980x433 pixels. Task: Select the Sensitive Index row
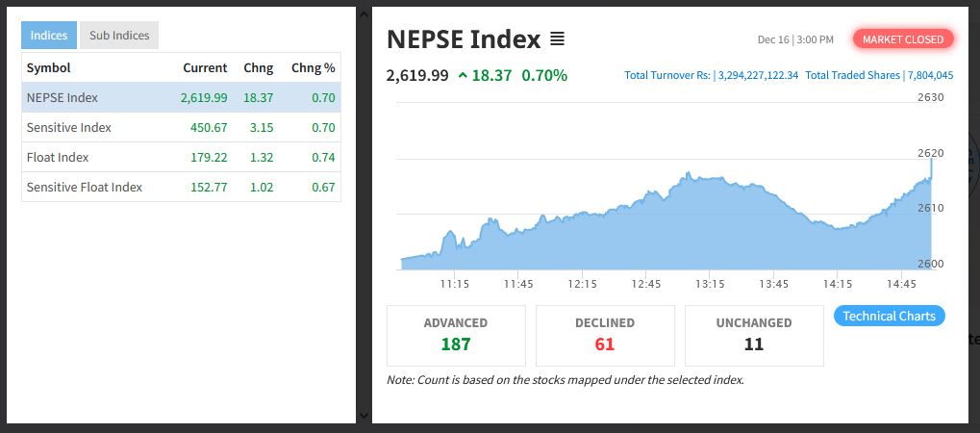tap(181, 127)
